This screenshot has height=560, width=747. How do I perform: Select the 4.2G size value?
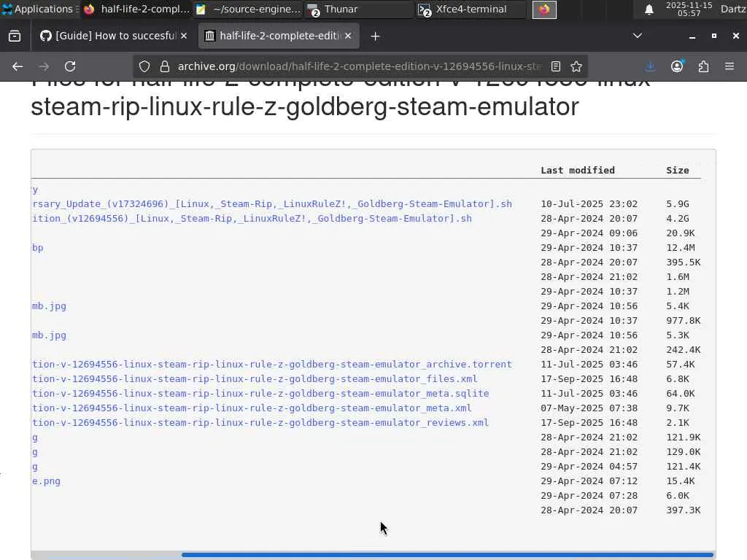pos(678,219)
